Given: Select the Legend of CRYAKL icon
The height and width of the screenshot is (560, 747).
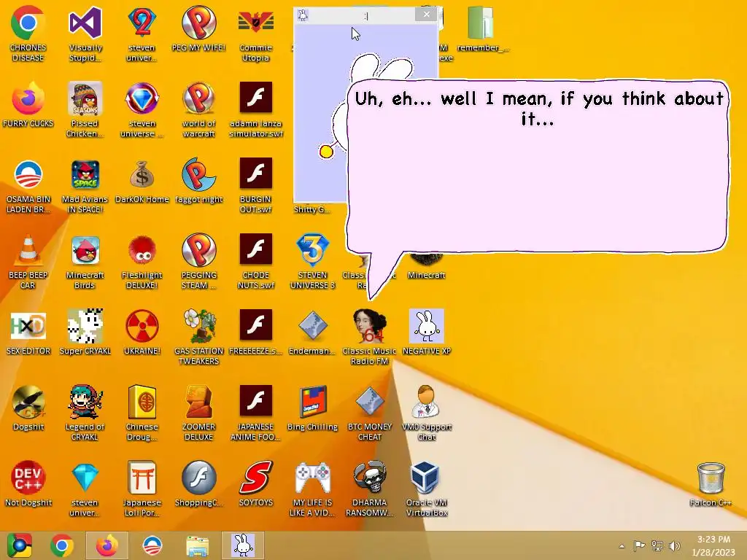Looking at the screenshot, I should coord(85,402).
